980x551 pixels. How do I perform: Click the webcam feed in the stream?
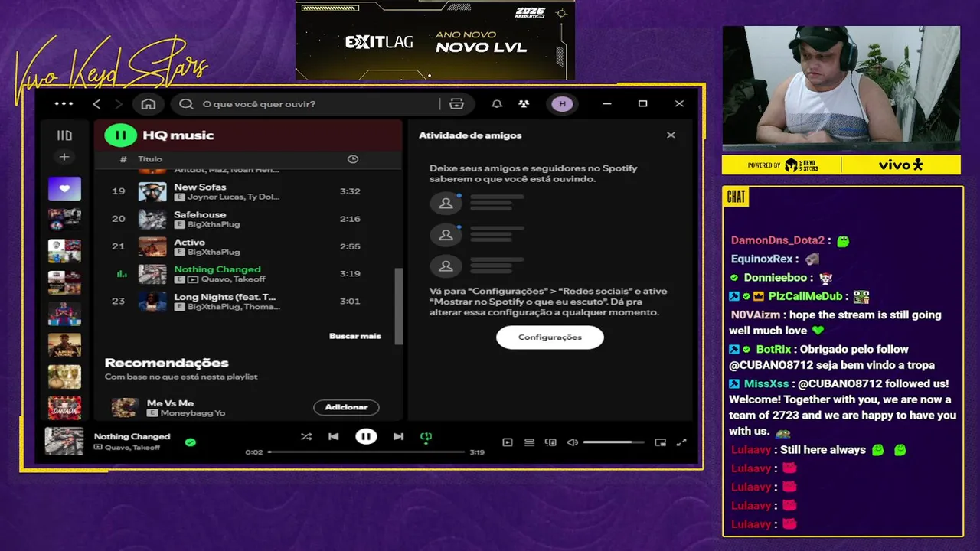coord(841,90)
